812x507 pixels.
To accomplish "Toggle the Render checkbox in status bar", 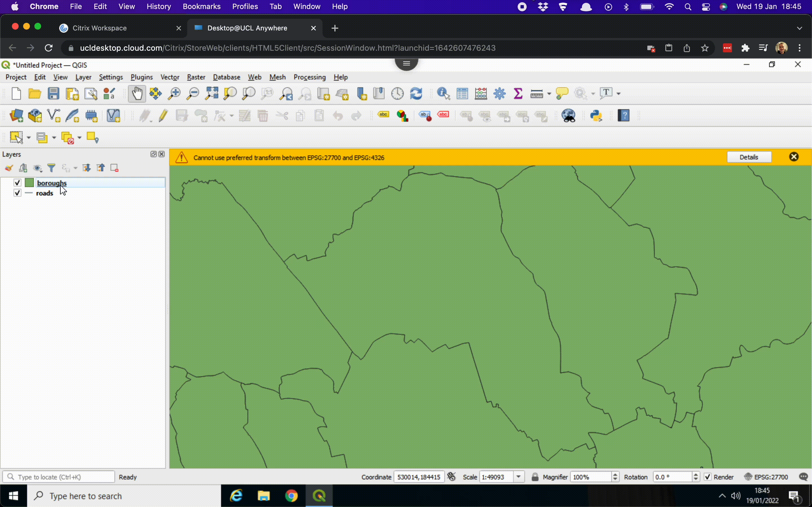I will [708, 477].
